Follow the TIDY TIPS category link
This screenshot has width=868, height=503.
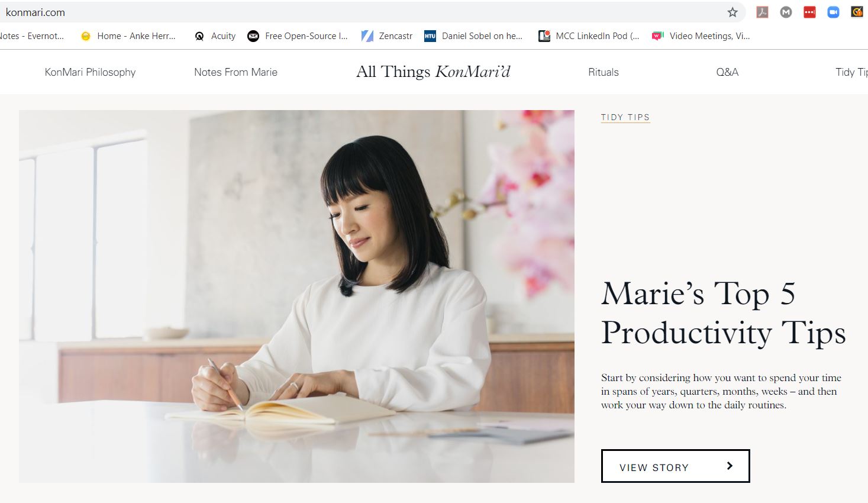pos(625,117)
